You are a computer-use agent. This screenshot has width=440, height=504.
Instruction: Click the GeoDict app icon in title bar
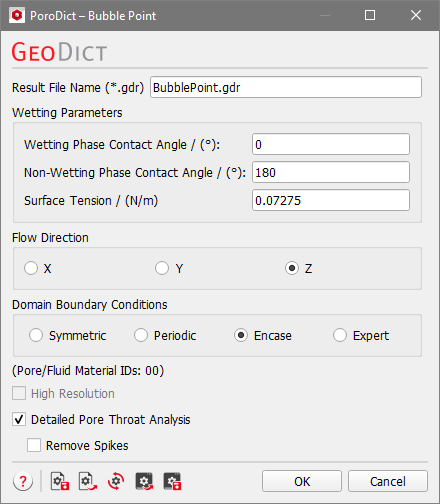pos(17,15)
